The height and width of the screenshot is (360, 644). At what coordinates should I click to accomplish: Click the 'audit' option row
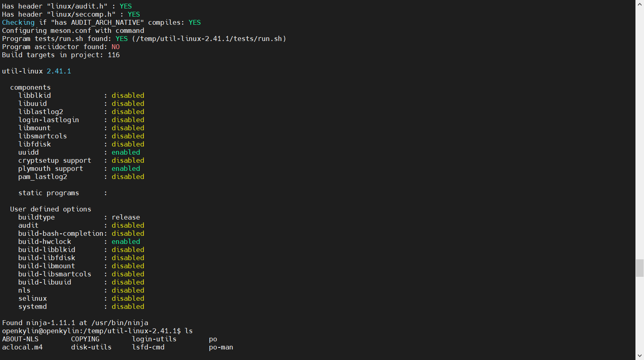click(81, 225)
